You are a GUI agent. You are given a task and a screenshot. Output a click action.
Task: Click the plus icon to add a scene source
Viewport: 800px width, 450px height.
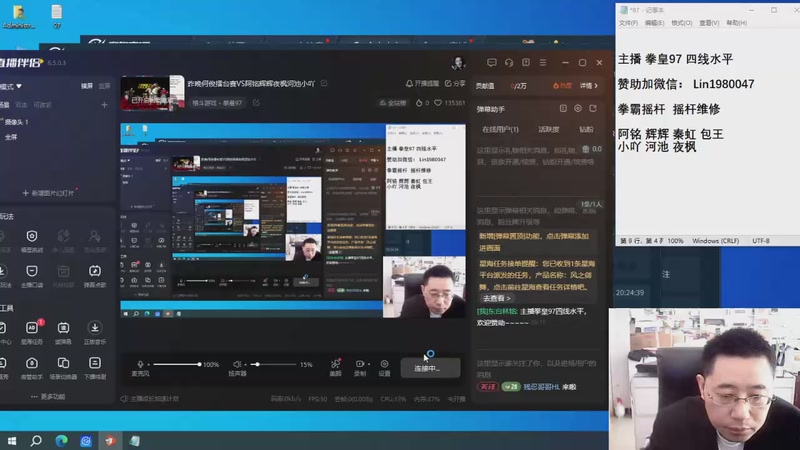104,105
